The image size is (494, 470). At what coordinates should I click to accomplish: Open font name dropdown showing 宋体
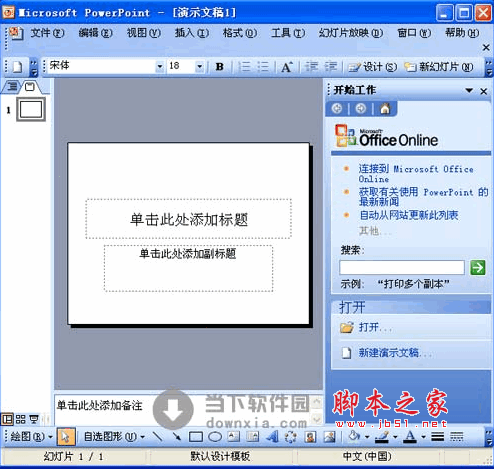tap(160, 67)
